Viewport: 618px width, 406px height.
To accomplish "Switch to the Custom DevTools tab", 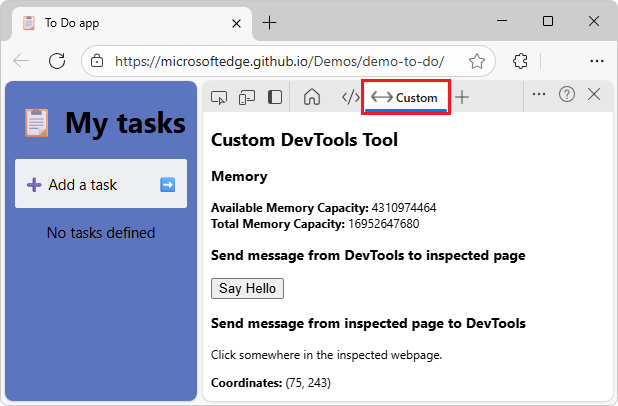I will point(406,97).
